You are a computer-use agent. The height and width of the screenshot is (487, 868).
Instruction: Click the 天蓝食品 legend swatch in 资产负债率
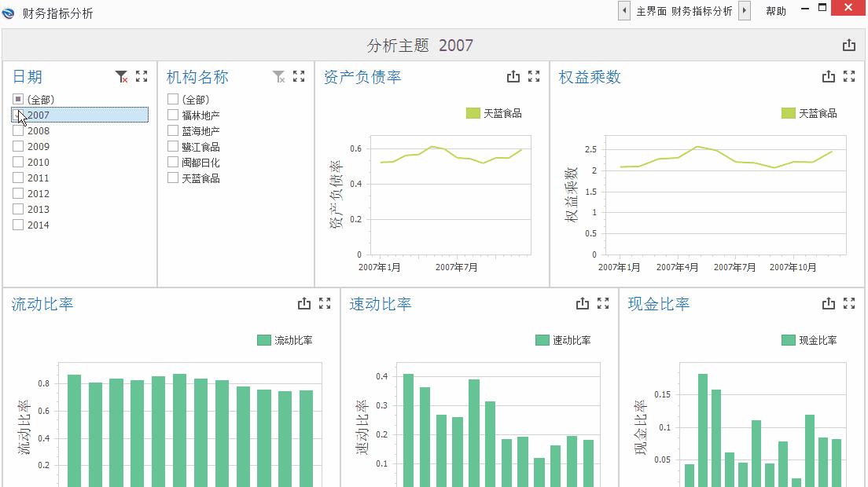[x=473, y=113]
